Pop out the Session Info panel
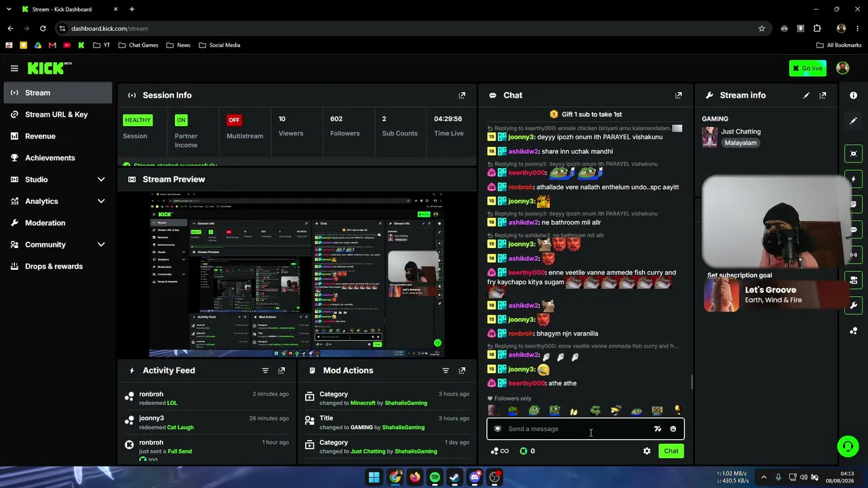868x488 pixels. click(462, 96)
